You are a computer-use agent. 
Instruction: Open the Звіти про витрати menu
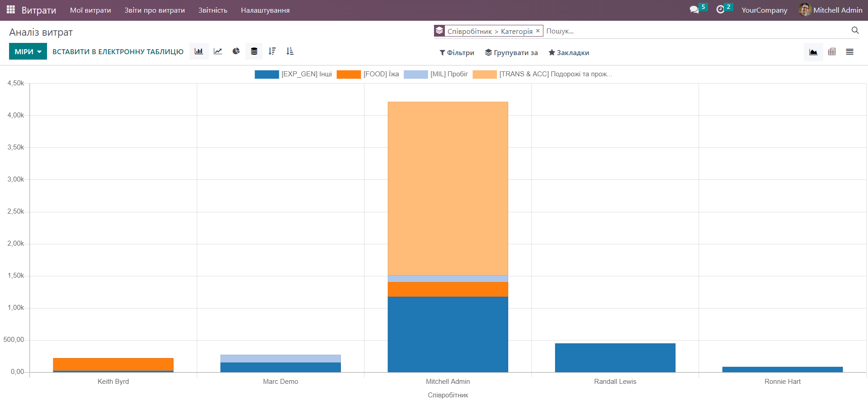pyautogui.click(x=155, y=10)
